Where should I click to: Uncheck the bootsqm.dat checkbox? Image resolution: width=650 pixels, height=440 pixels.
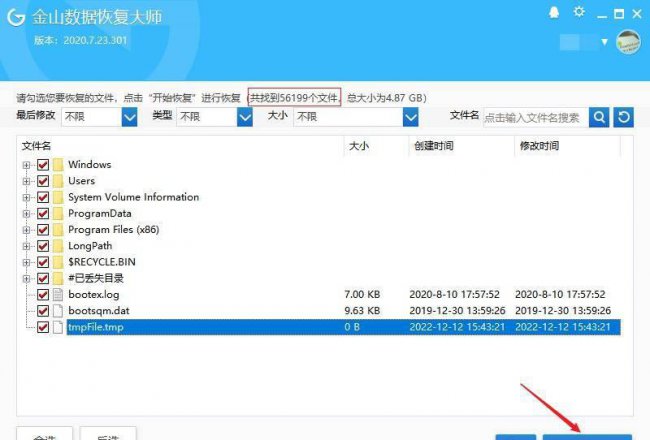point(43,311)
